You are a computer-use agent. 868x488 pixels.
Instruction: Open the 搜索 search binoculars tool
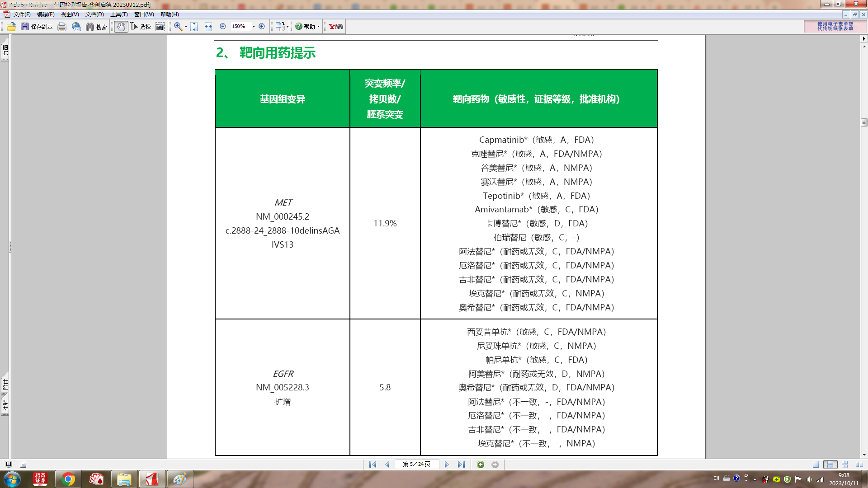point(96,27)
